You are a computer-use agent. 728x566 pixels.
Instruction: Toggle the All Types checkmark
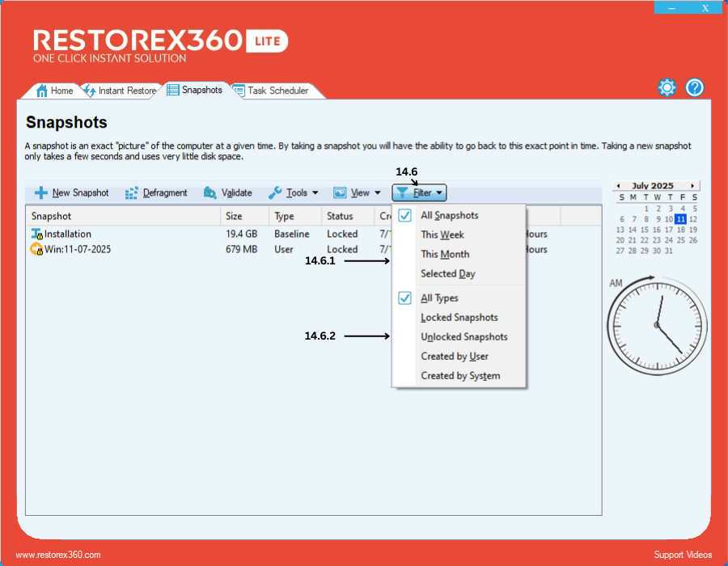click(405, 298)
